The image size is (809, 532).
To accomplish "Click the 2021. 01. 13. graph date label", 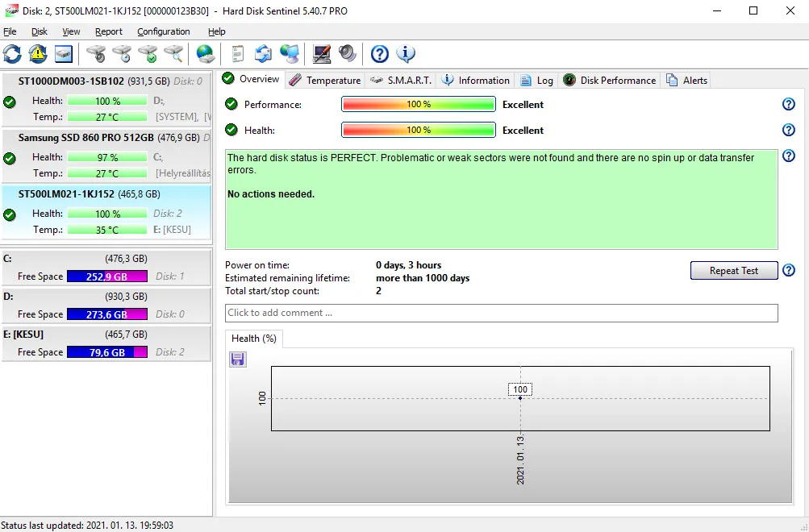I will [x=520, y=459].
